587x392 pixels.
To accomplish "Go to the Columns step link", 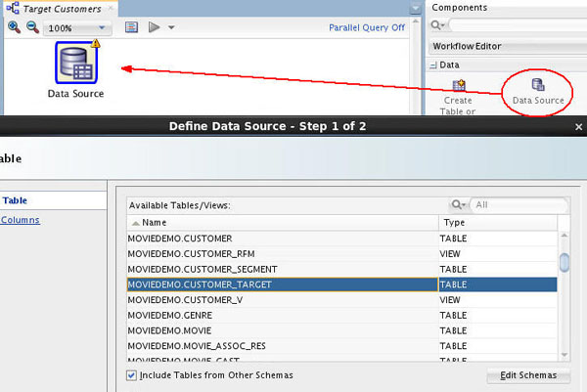I will click(21, 220).
